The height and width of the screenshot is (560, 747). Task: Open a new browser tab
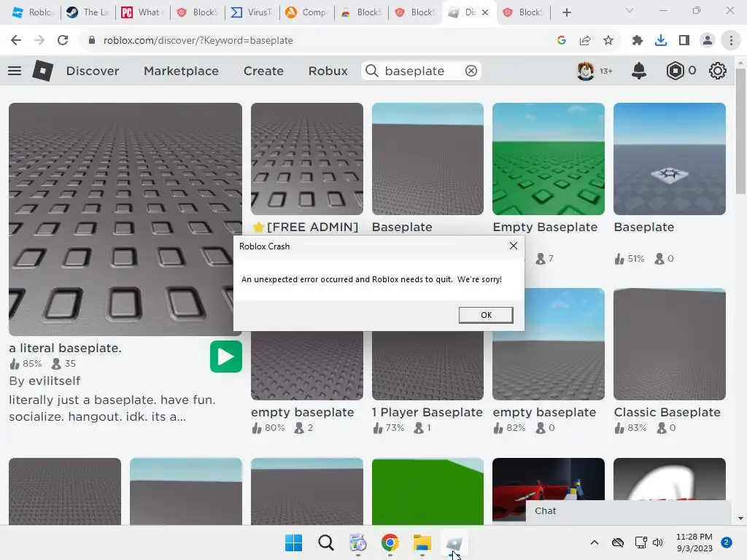click(566, 12)
